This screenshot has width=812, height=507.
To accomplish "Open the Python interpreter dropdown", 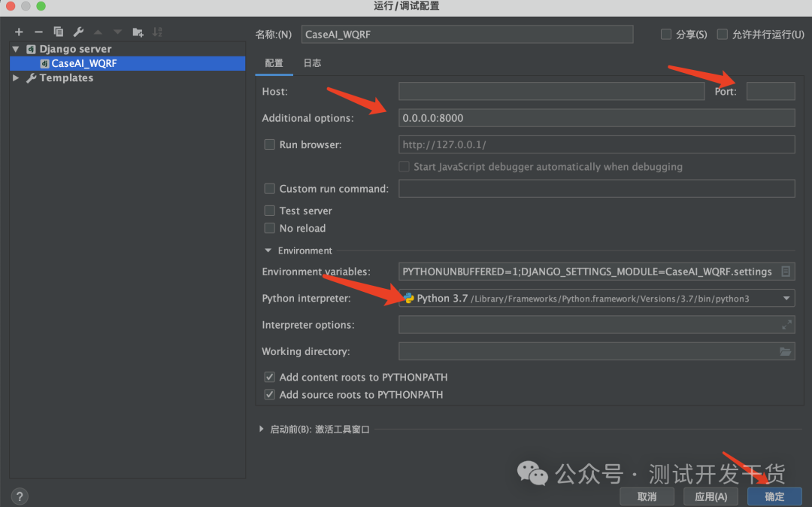I will [786, 298].
